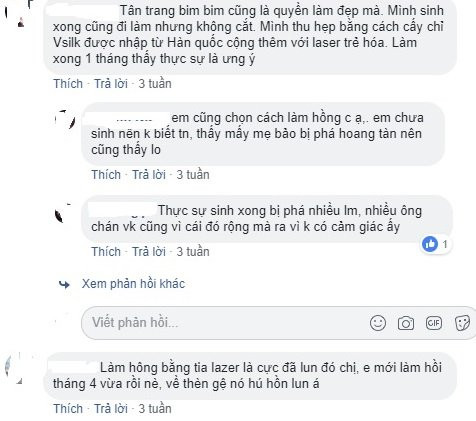Like the Làm hồng bằng tia lazer comment
The image size is (476, 421).
tap(68, 408)
